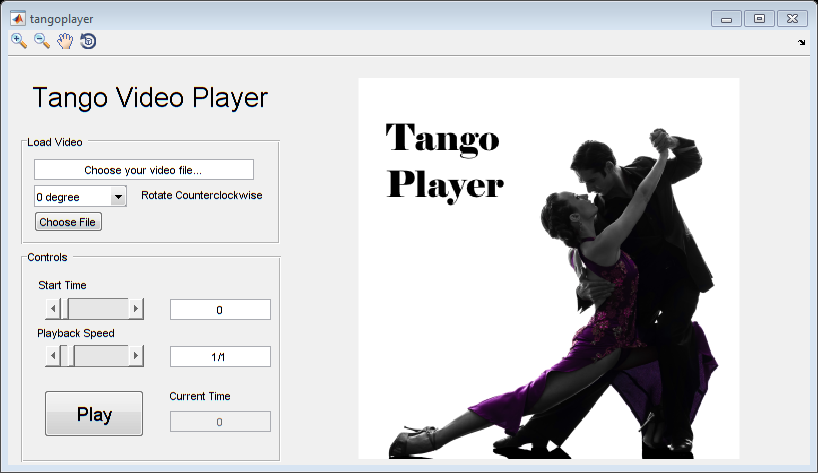Click the Start Time slider left arrow
The height and width of the screenshot is (473, 818).
52,308
